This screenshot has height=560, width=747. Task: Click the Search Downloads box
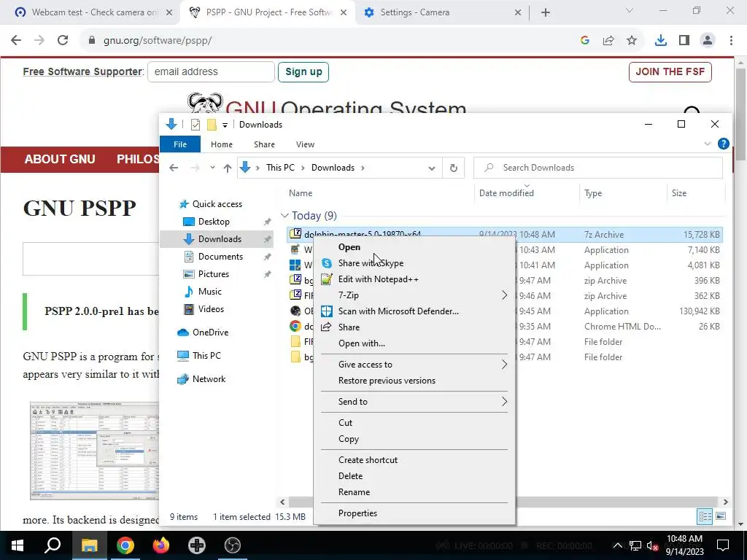[598, 168]
